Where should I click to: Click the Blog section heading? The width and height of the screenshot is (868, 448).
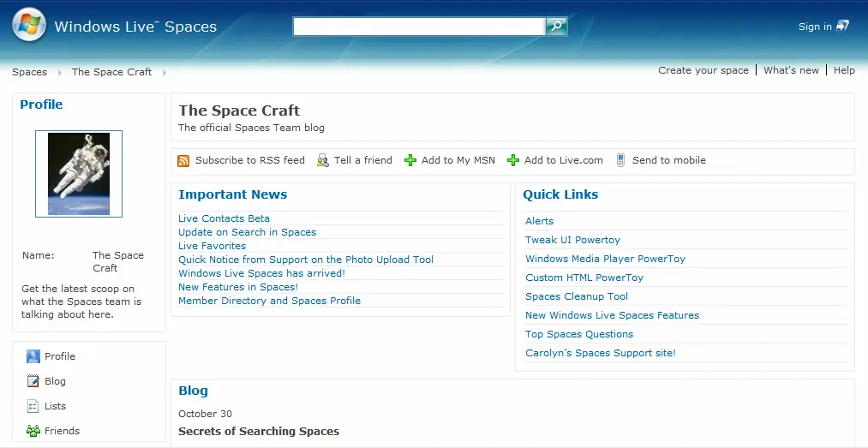point(193,391)
